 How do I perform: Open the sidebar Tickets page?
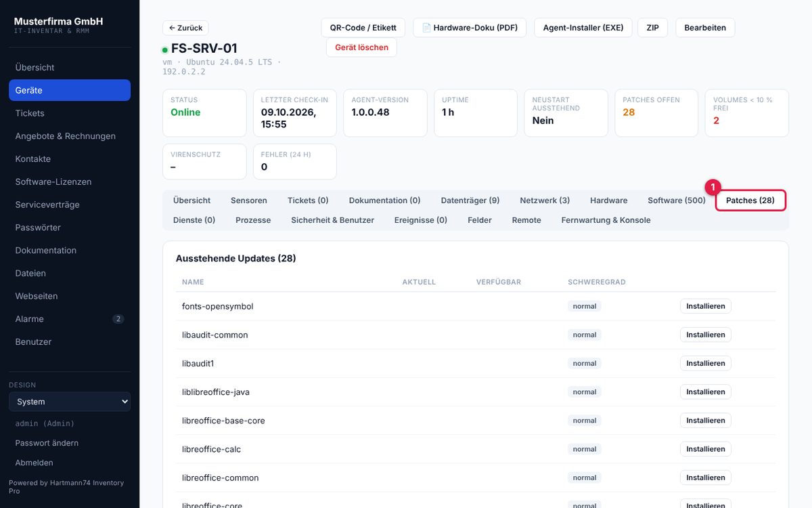click(70, 113)
